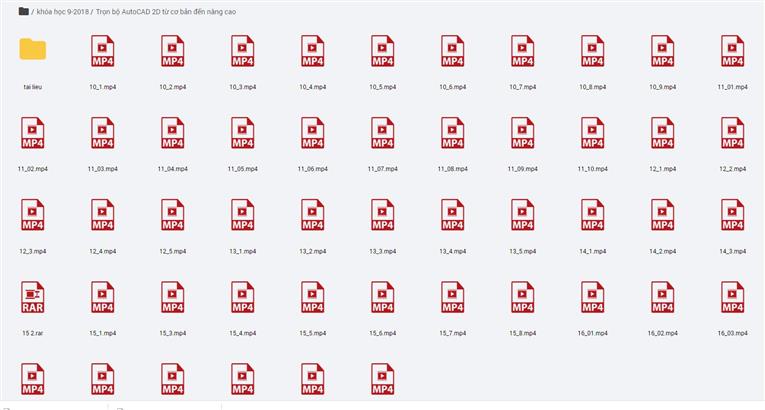Select the 14_3.mp4 file icon
Viewport: 765px width, 410px height.
[x=733, y=214]
